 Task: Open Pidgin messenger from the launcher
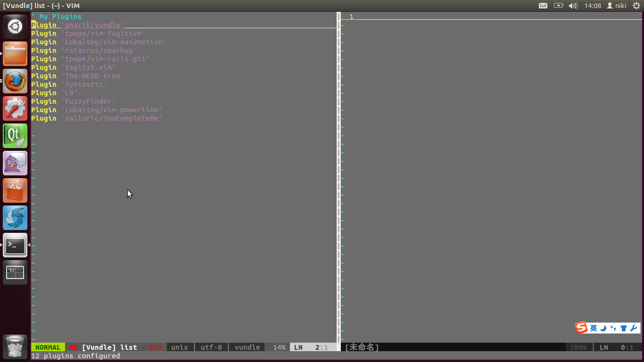pyautogui.click(x=15, y=163)
